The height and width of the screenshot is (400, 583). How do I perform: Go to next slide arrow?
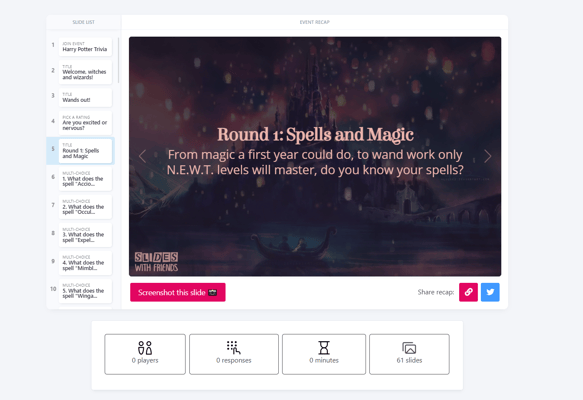[x=487, y=156]
